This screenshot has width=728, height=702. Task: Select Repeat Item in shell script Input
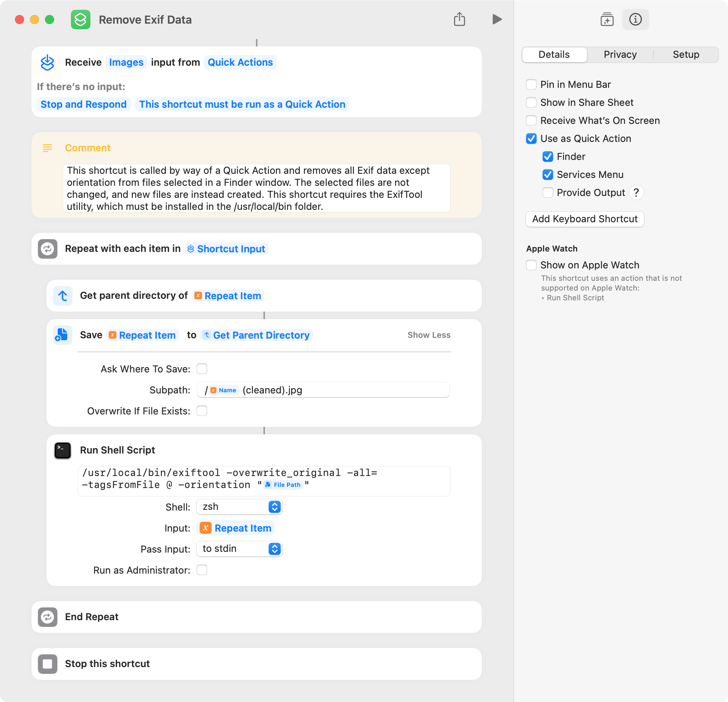236,528
